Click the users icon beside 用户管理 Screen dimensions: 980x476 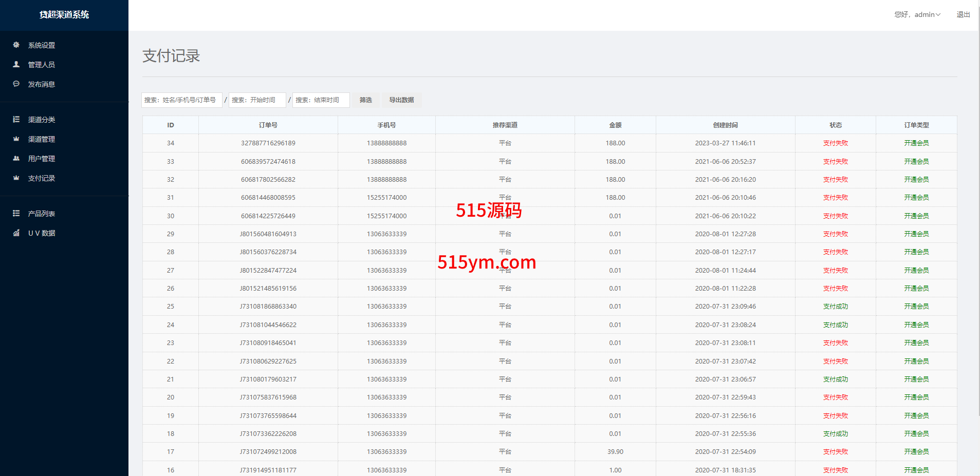pos(16,159)
